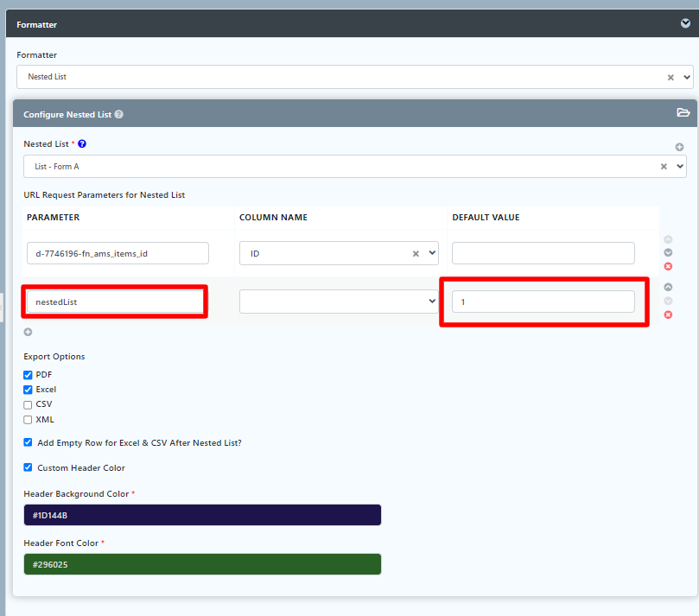
Task: Open the Header Background Color picker #1D144B
Action: (202, 515)
